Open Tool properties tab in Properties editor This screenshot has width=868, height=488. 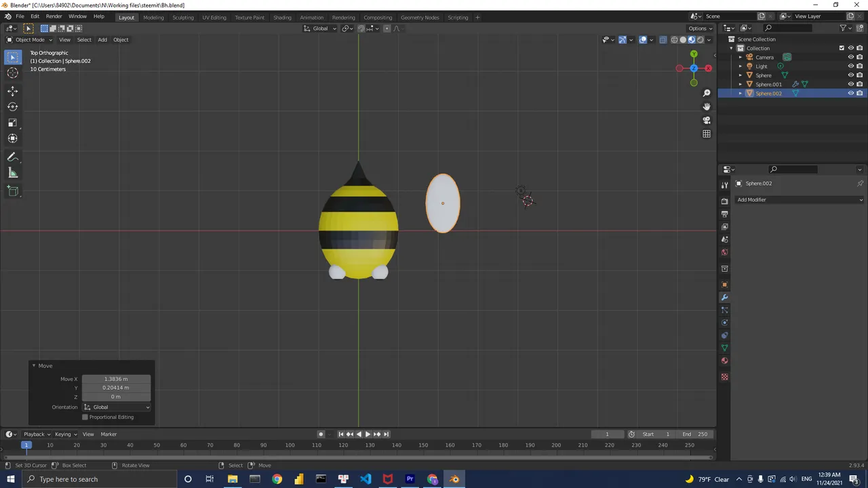point(724,184)
